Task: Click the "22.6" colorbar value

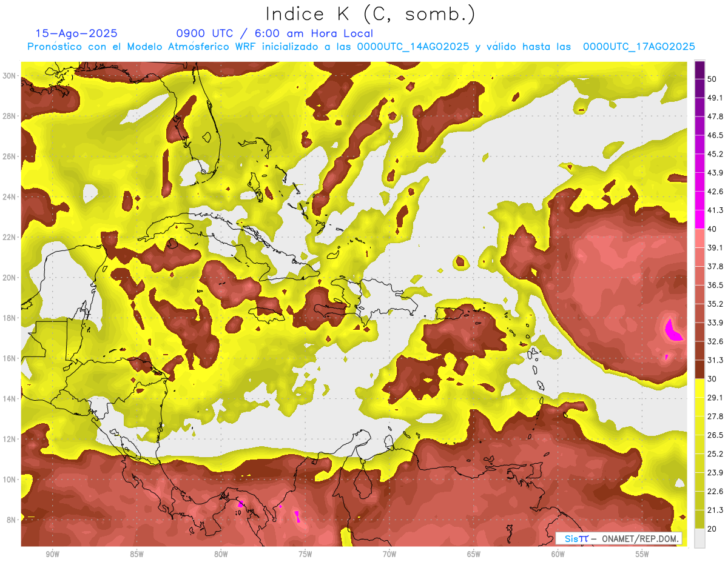Action: (x=715, y=491)
